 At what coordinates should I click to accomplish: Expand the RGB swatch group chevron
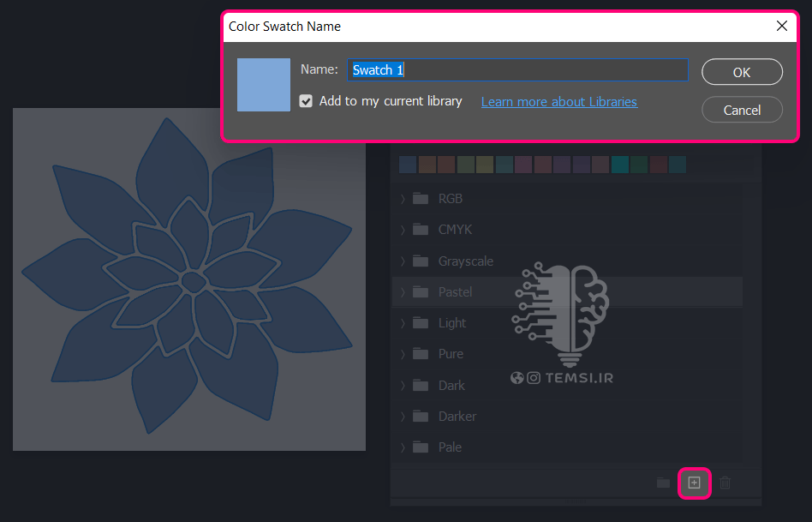coord(403,199)
